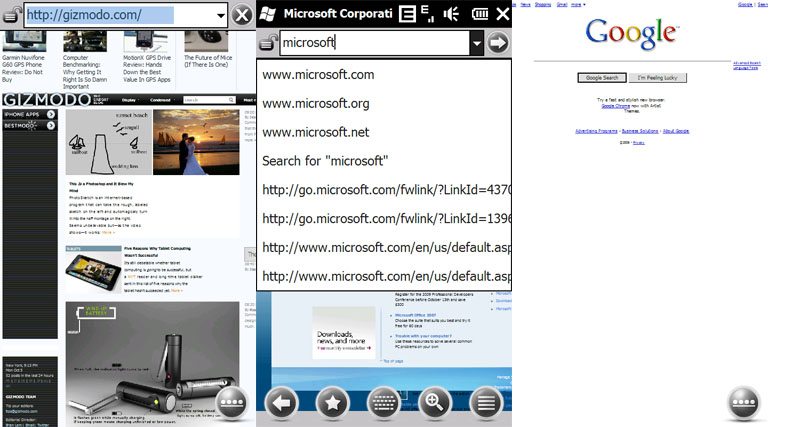Tap the volume speaker icon
This screenshot has width=800, height=427.
451,14
